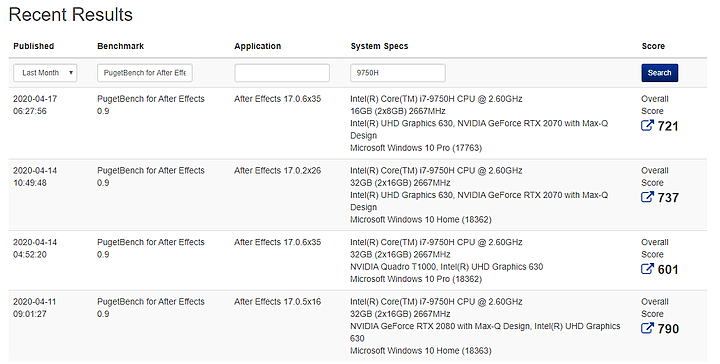Click i7-9750H CPU line in the 601 row

[436, 242]
